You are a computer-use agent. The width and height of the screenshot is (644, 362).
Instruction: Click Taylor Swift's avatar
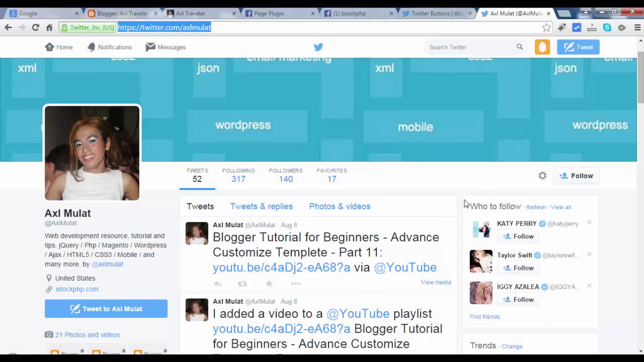[x=481, y=261]
